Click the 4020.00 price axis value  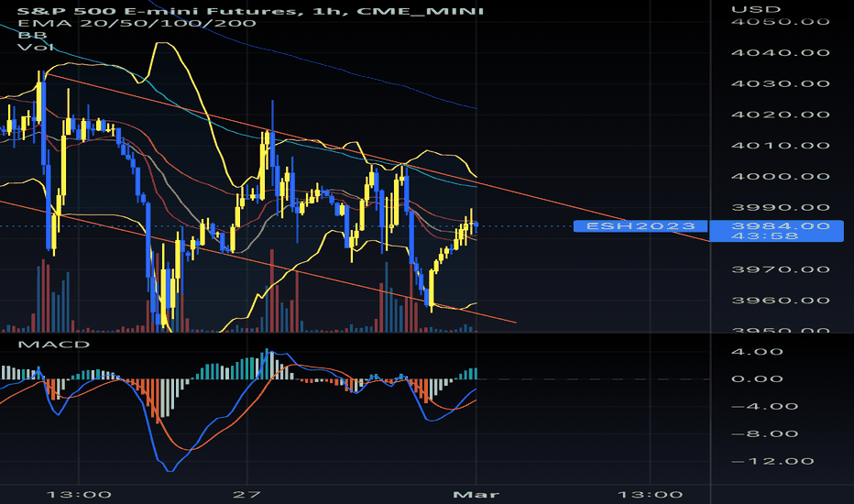(x=781, y=115)
